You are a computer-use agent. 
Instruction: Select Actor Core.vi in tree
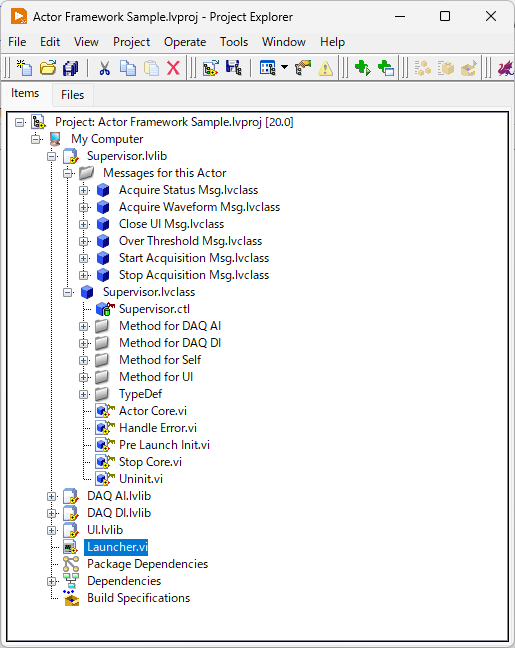point(153,411)
